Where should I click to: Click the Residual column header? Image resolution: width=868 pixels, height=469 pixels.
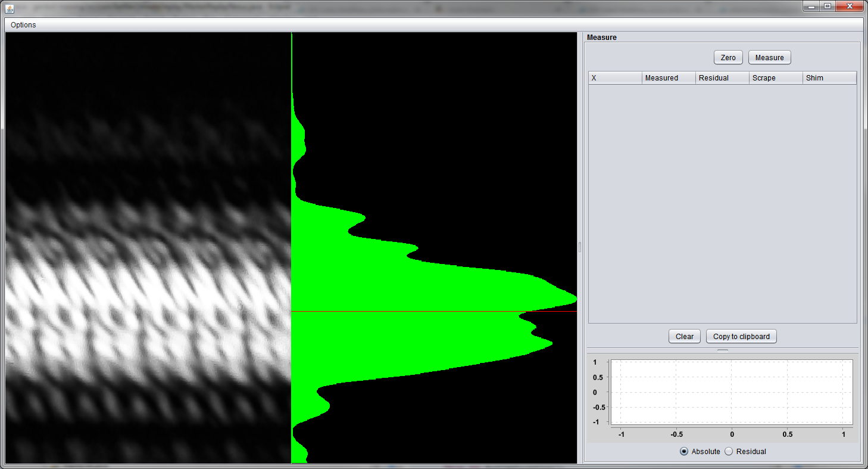pos(722,78)
